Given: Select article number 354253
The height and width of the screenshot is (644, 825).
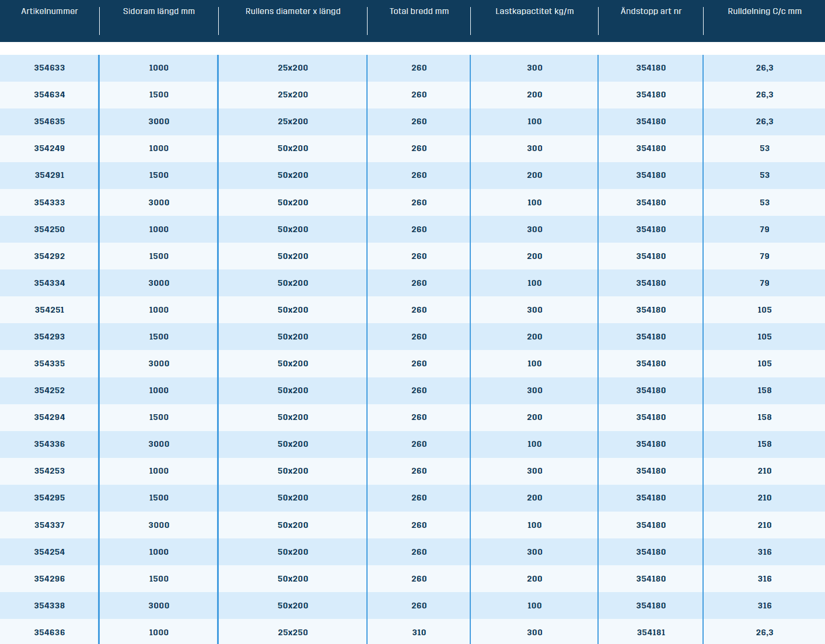Looking at the screenshot, I should click(50, 471).
